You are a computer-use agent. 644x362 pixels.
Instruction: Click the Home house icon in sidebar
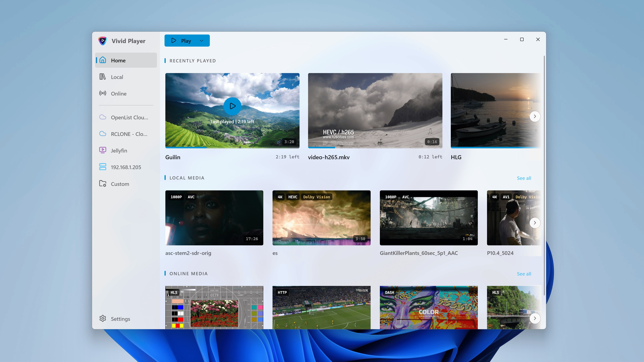point(103,60)
